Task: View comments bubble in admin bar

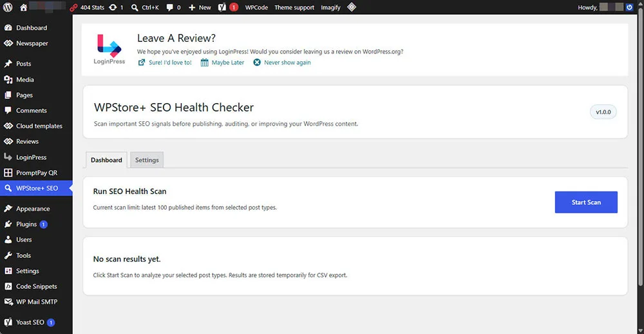Action: pyautogui.click(x=173, y=7)
